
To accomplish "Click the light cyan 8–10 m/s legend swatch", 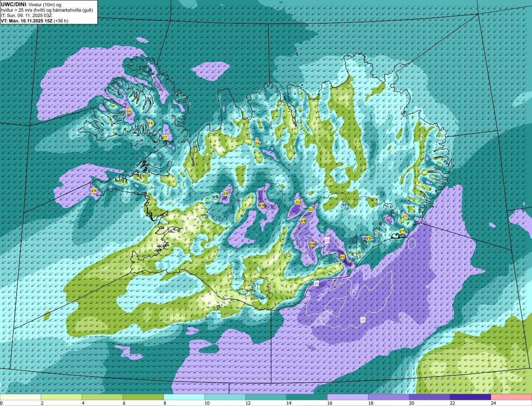I will [x=184, y=397].
